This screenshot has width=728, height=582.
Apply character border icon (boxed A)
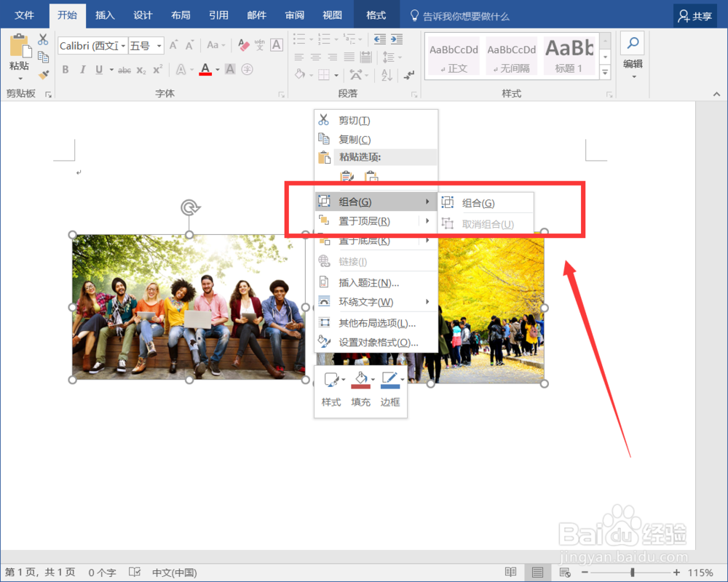(276, 45)
